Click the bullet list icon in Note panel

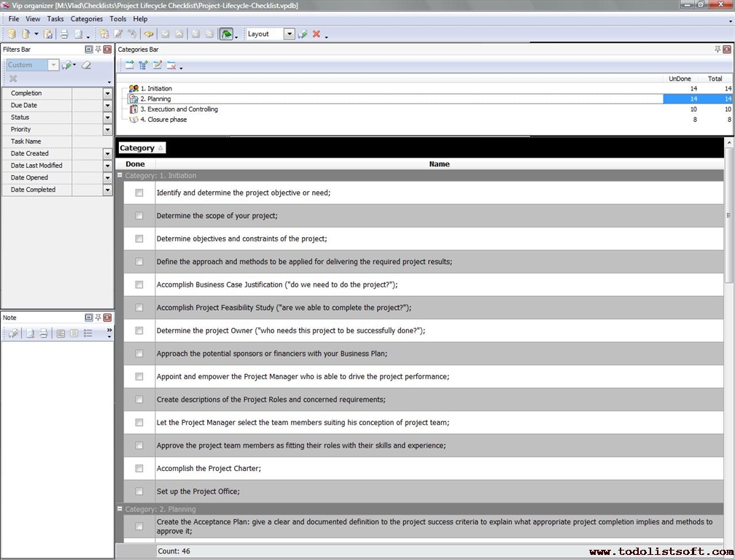88,333
